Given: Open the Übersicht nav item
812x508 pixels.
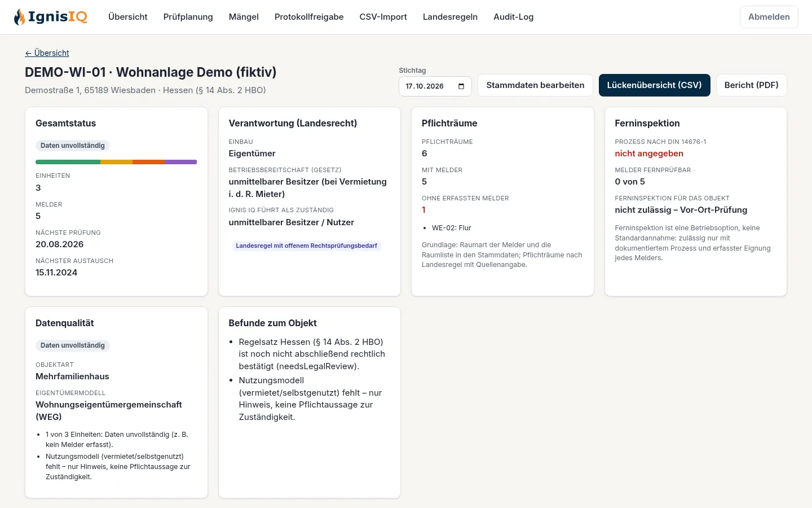Looking at the screenshot, I should (x=128, y=17).
